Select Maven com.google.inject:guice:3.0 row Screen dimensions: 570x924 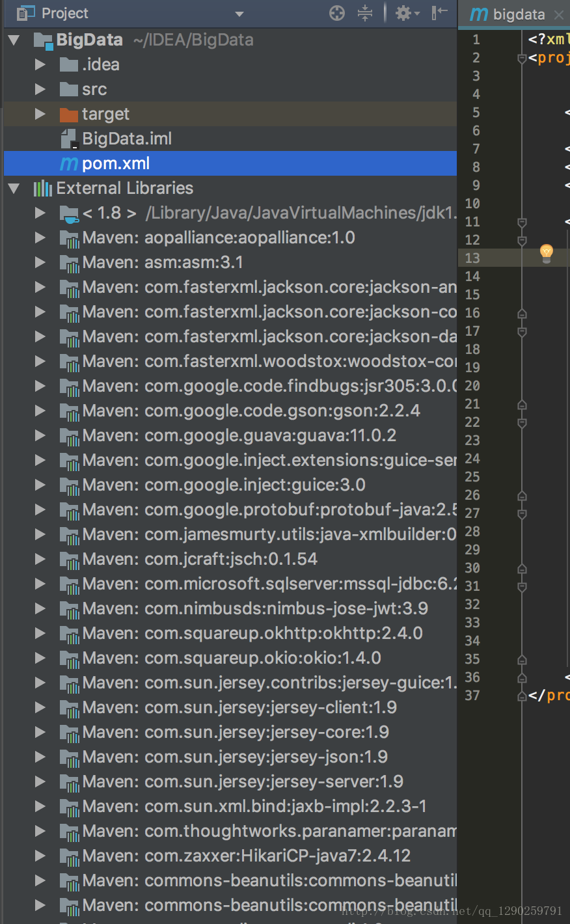(230, 485)
